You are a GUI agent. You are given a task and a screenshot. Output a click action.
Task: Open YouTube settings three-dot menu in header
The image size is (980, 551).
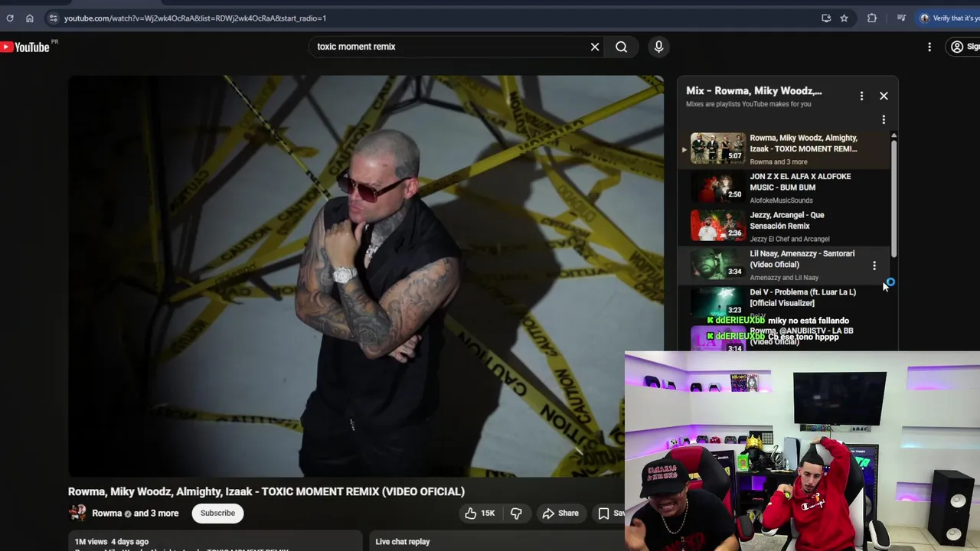(x=929, y=47)
